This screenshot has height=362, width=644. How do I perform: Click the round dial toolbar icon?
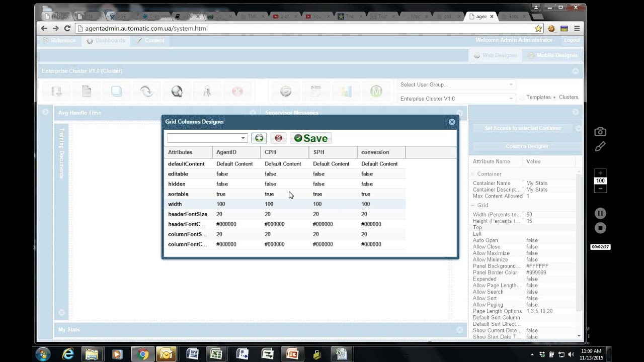click(x=286, y=92)
